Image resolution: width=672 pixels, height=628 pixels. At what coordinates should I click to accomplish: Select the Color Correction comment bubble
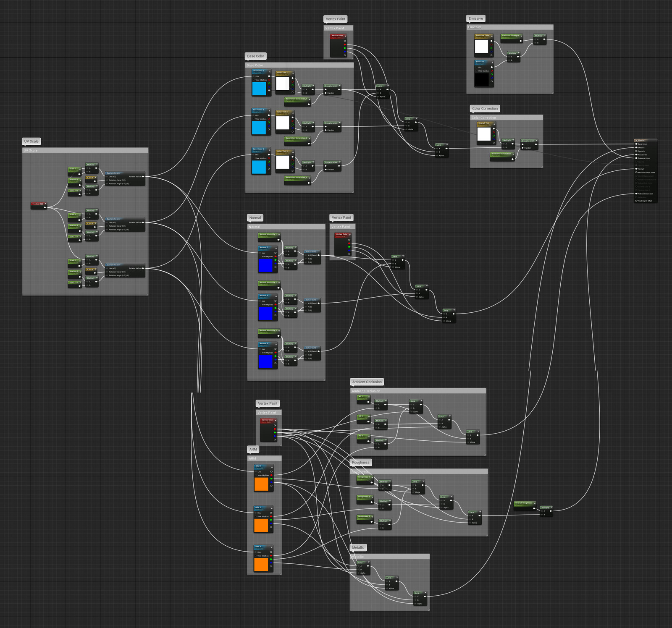coord(485,109)
